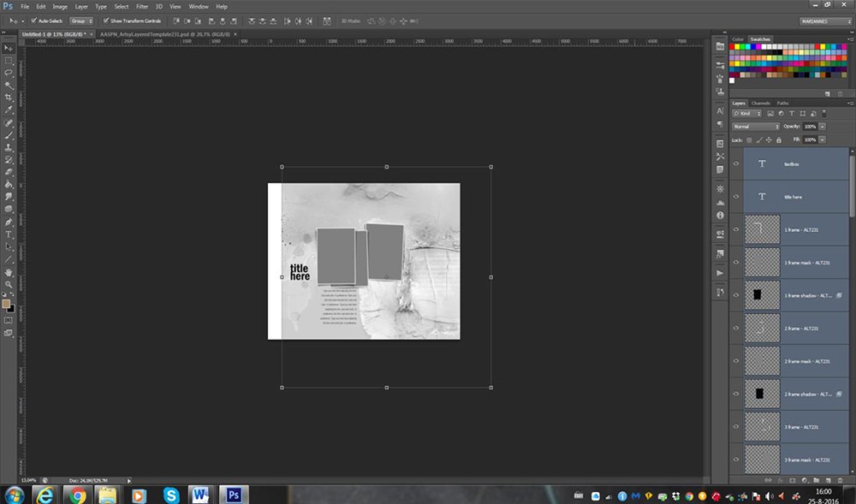Select the Pen tool
This screenshot has width=856, height=504.
pos(9,222)
